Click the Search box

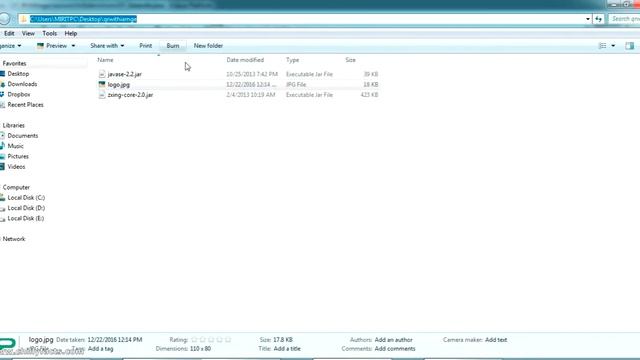click(x=624, y=19)
